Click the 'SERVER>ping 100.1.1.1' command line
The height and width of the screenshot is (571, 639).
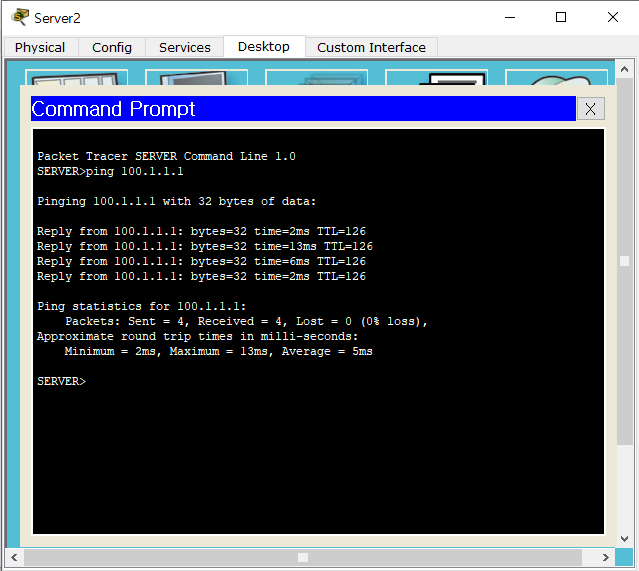point(110,171)
